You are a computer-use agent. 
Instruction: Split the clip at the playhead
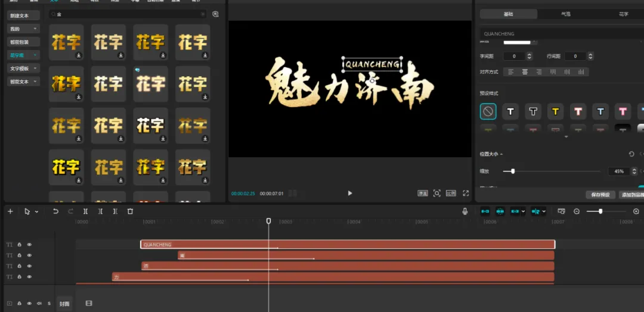pos(85,211)
